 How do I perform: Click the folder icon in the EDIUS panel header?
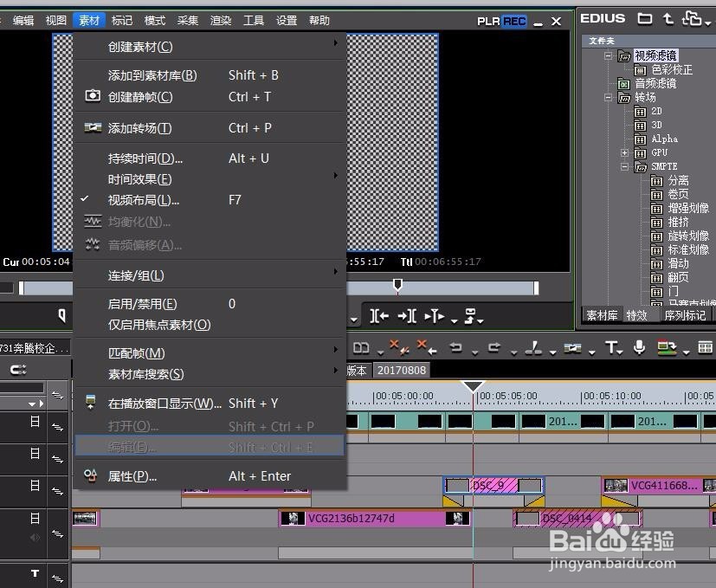645,19
